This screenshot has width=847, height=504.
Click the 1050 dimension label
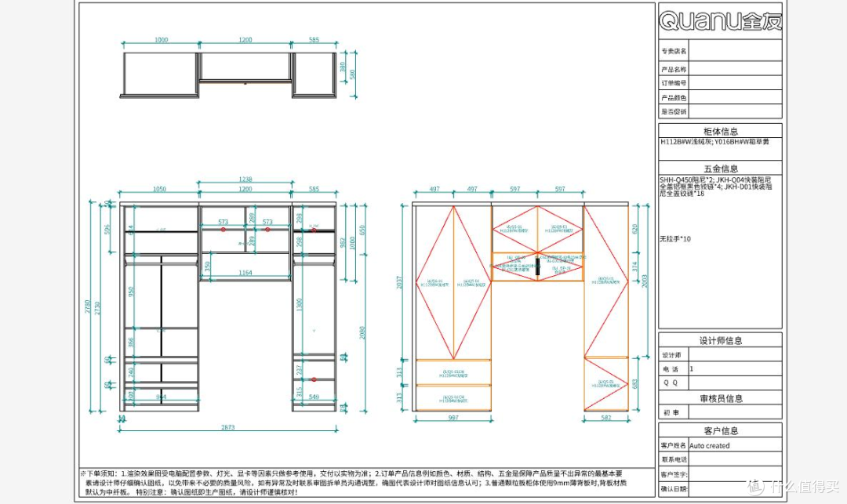(x=159, y=189)
